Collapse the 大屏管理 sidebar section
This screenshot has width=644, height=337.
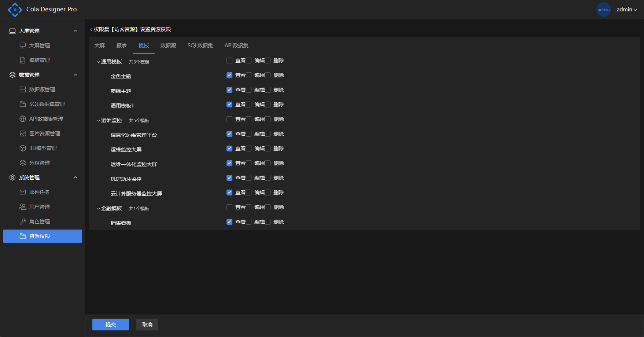click(x=76, y=31)
